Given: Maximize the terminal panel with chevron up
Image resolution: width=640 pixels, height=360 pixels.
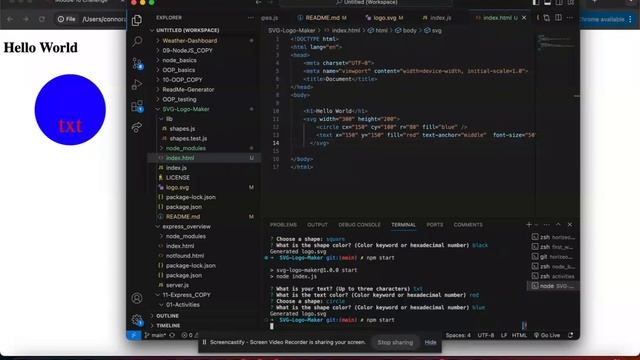Looking at the screenshot, I should tap(558, 224).
